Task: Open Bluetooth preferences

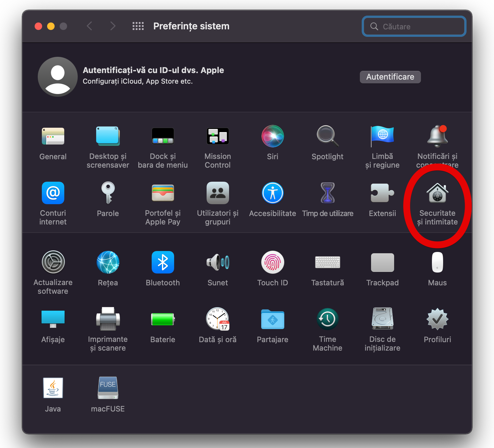Action: 163,262
